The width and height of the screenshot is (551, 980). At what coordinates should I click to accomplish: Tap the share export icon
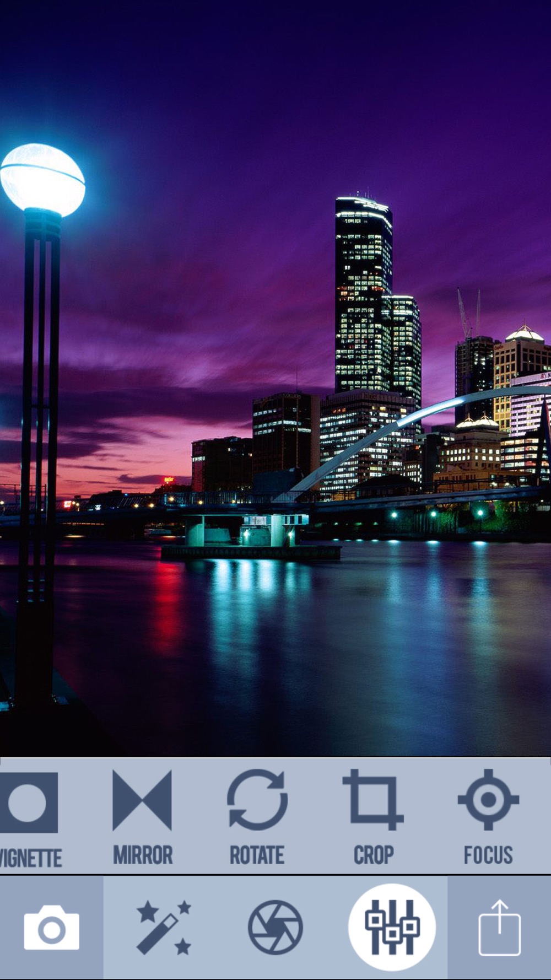pos(499,928)
